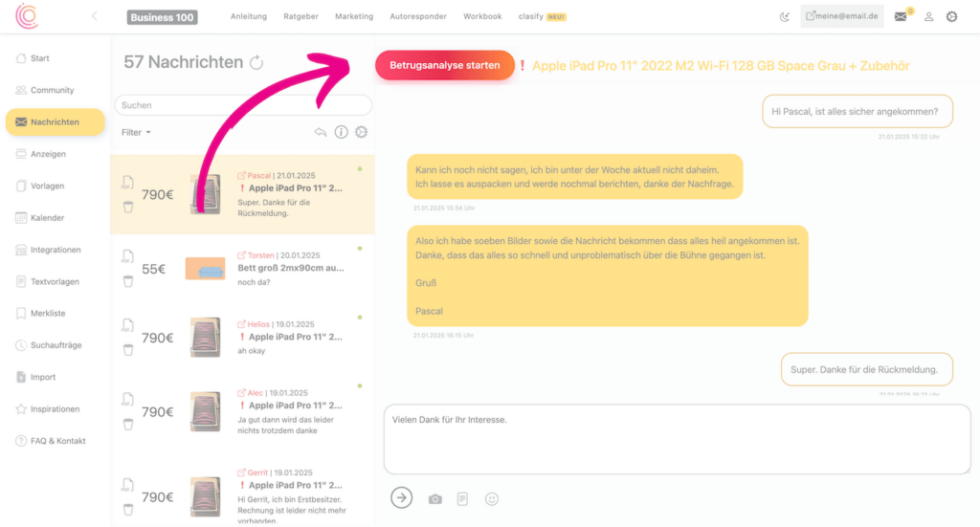Screen dimensions: 980x527
Task: Toggle dark mode moon icon
Action: pyautogui.click(x=785, y=17)
